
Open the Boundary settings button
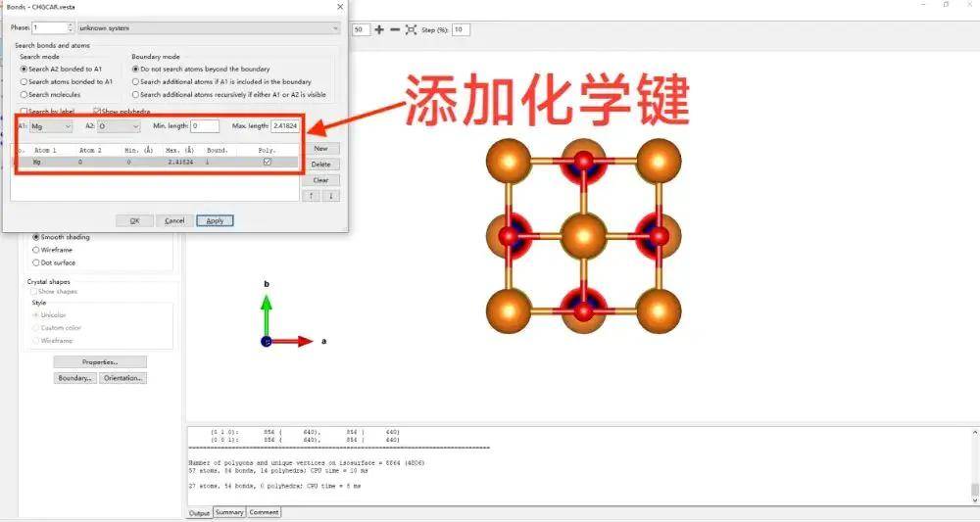(74, 378)
